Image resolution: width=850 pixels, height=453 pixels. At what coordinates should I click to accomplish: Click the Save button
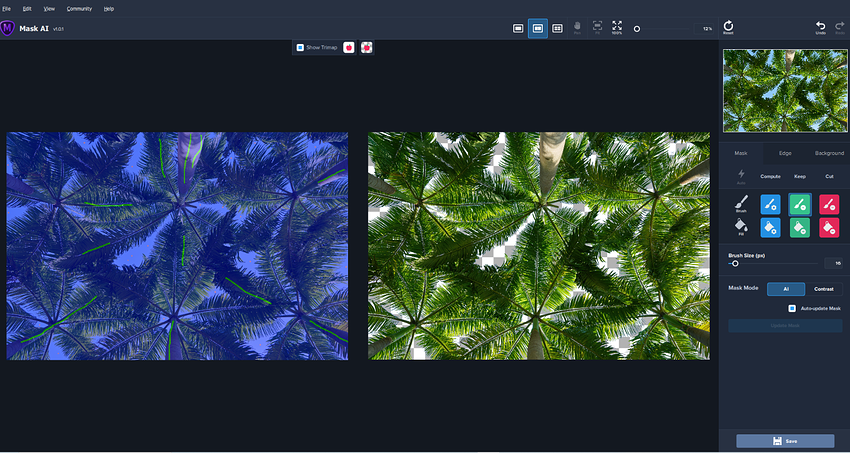click(x=785, y=441)
